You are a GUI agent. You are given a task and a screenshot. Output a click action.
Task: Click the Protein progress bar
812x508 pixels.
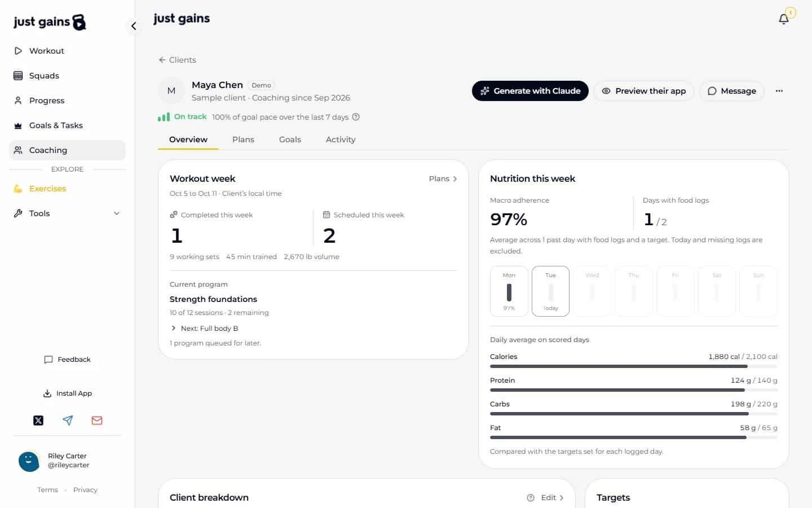pyautogui.click(x=634, y=390)
